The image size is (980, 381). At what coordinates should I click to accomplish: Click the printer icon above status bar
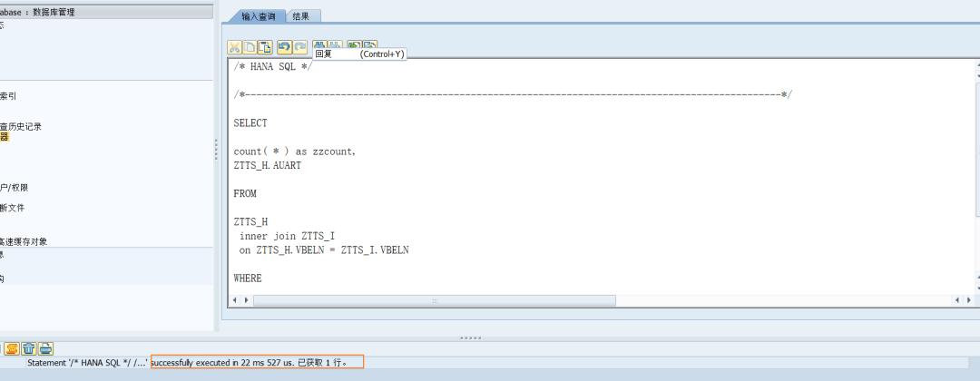pos(46,348)
